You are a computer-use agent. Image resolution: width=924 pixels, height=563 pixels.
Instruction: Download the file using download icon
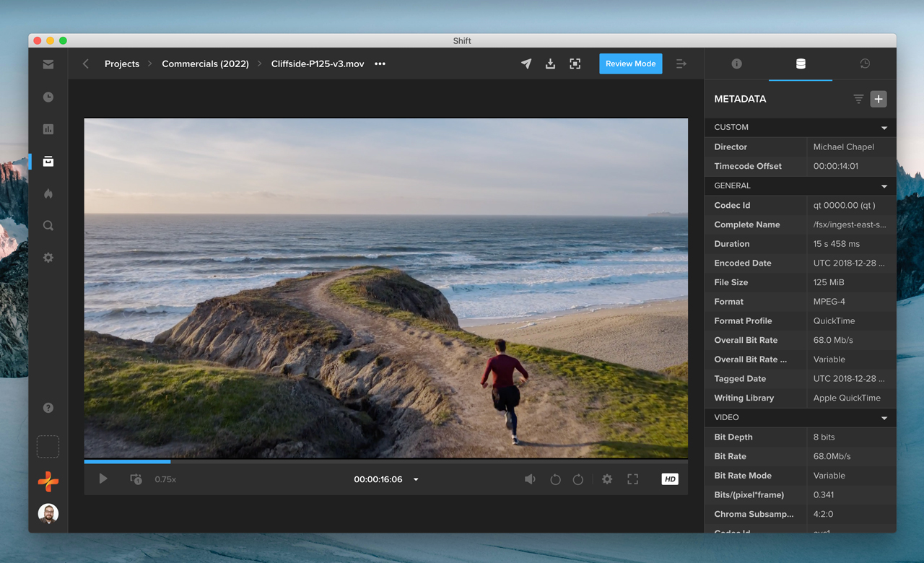pos(550,64)
